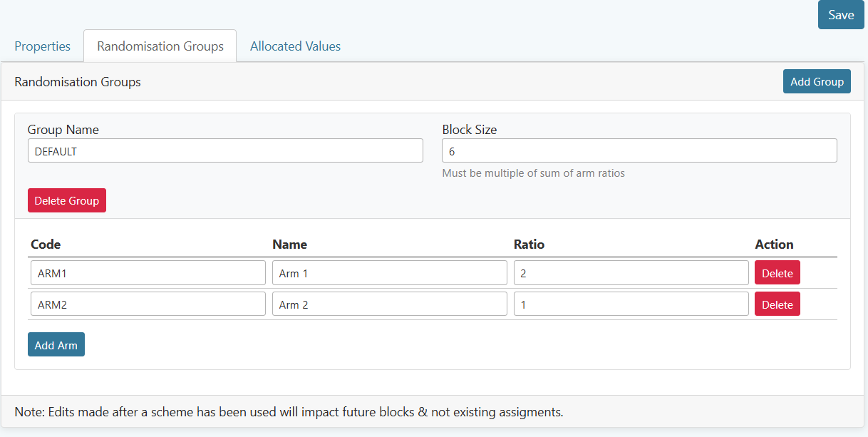The width and height of the screenshot is (868, 437).
Task: Delete the ARM2 arm row
Action: [777, 304]
